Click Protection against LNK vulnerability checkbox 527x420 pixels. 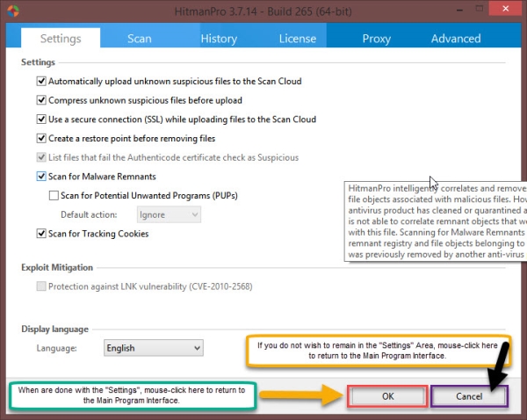tap(41, 286)
